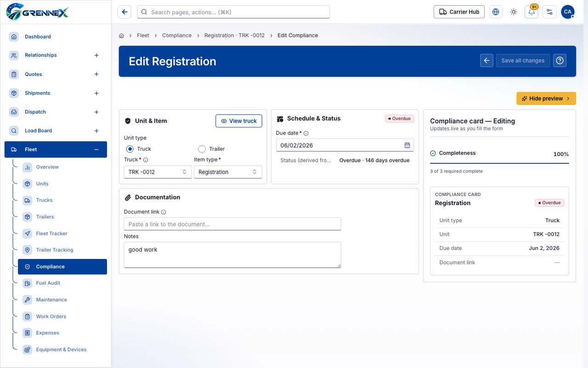This screenshot has width=588, height=368.
Task: Click the help question mark icon
Action: pos(560,60)
